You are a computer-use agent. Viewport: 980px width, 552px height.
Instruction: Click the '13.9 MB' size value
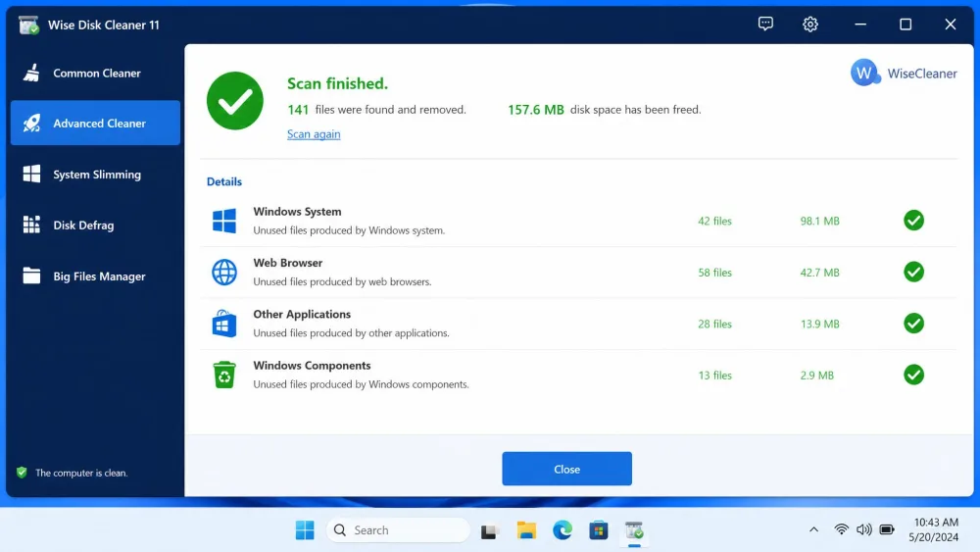[x=819, y=324]
